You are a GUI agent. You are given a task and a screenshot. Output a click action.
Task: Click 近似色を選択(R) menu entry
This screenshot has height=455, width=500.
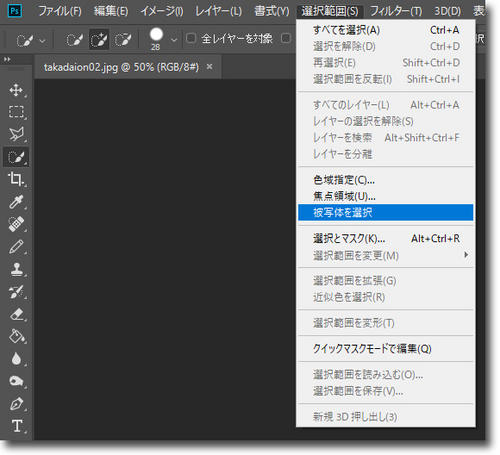pos(386,297)
